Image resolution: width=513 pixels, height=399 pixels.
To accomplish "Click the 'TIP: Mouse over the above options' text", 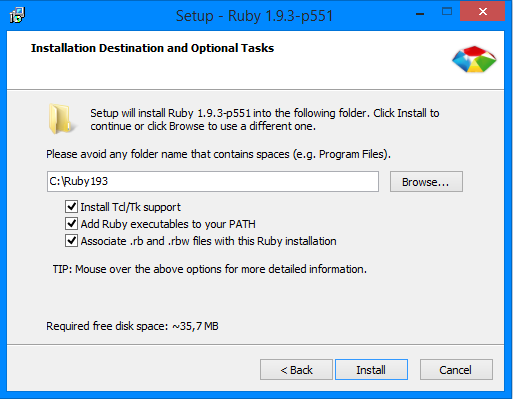I will [210, 269].
